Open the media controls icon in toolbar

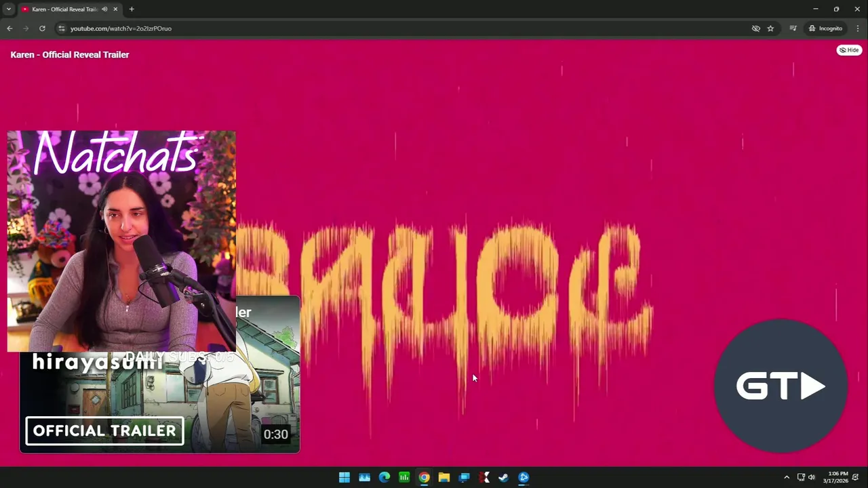click(x=793, y=28)
